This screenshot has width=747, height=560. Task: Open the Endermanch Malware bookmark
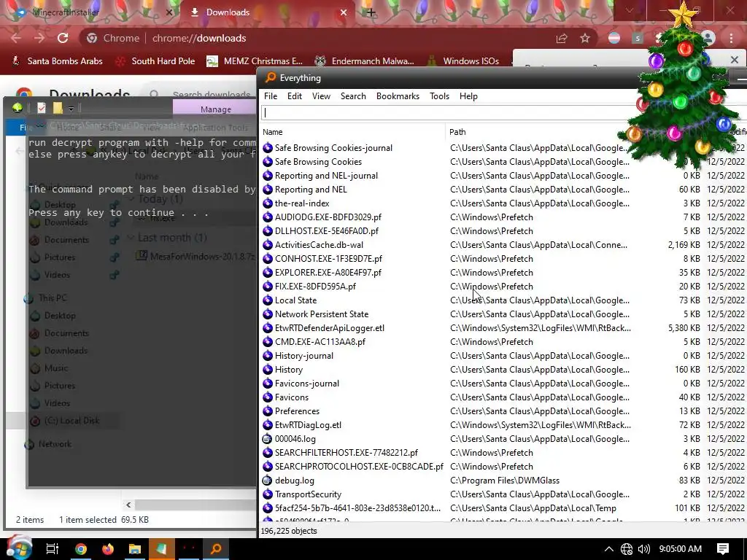tap(365, 61)
